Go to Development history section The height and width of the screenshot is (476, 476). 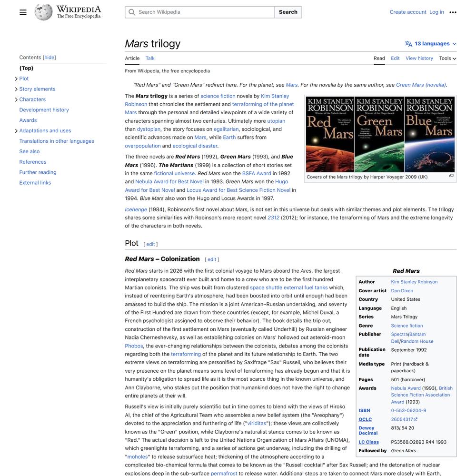point(44,110)
